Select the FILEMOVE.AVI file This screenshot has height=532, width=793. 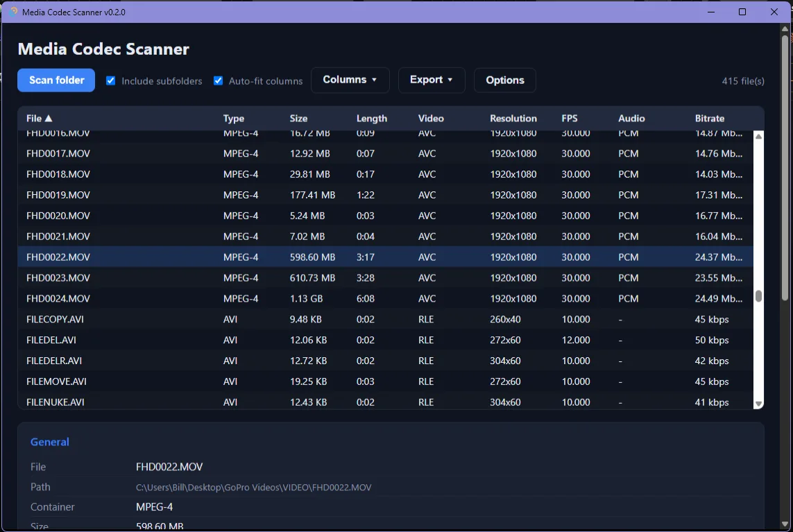point(385,381)
